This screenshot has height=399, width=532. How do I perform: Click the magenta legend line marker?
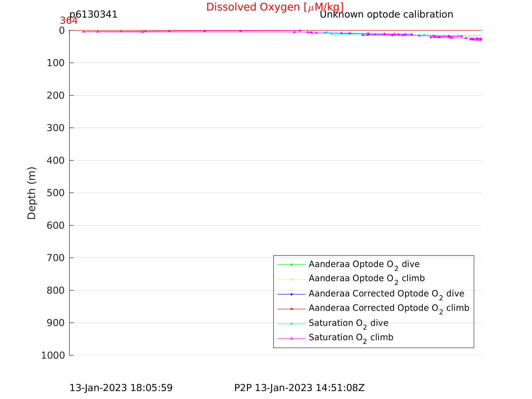pos(291,339)
